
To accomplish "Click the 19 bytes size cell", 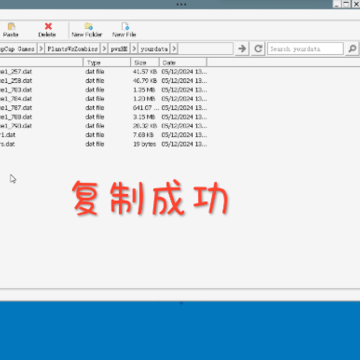I will pos(144,144).
